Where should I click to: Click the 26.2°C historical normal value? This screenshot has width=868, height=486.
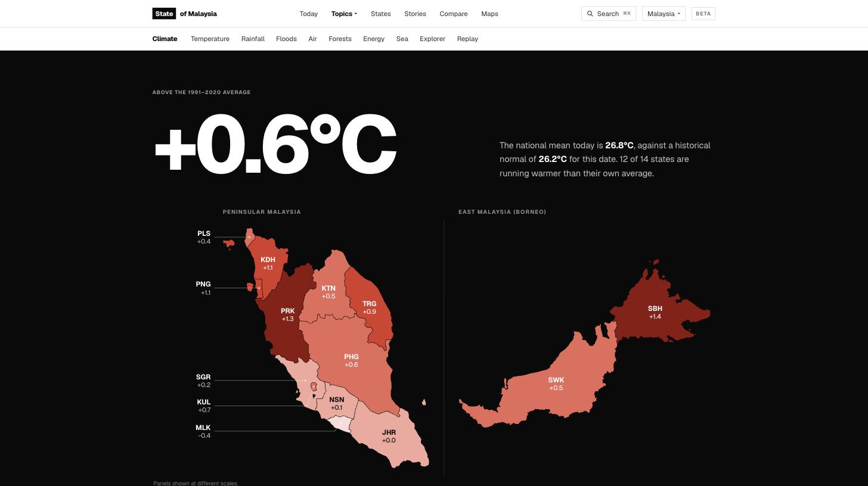(x=553, y=159)
